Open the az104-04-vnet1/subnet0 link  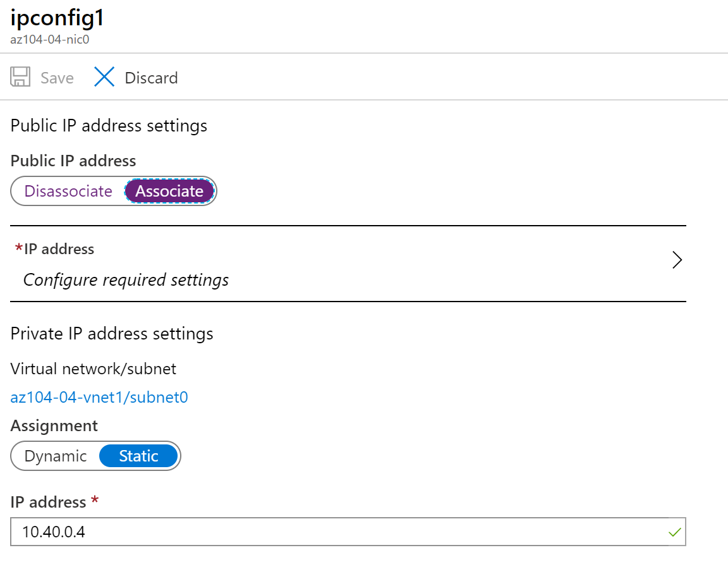coord(99,397)
